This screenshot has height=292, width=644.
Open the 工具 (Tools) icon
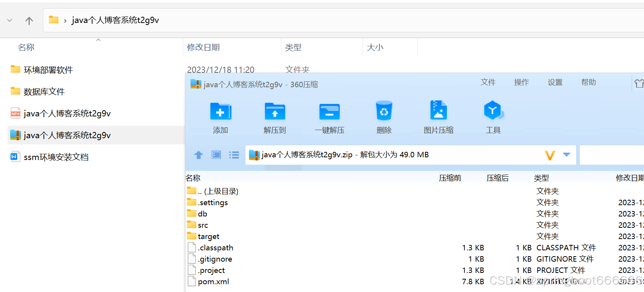click(493, 110)
